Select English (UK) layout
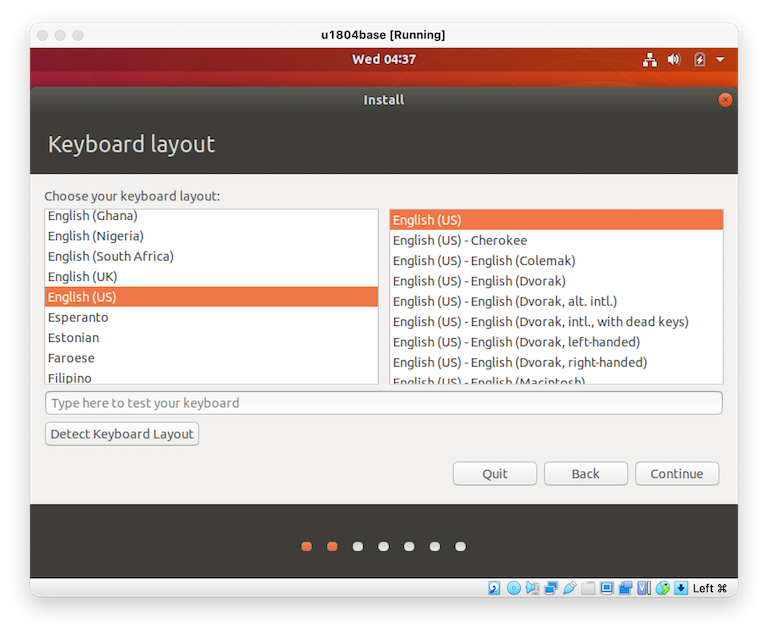This screenshot has width=768, height=634. coord(211,276)
